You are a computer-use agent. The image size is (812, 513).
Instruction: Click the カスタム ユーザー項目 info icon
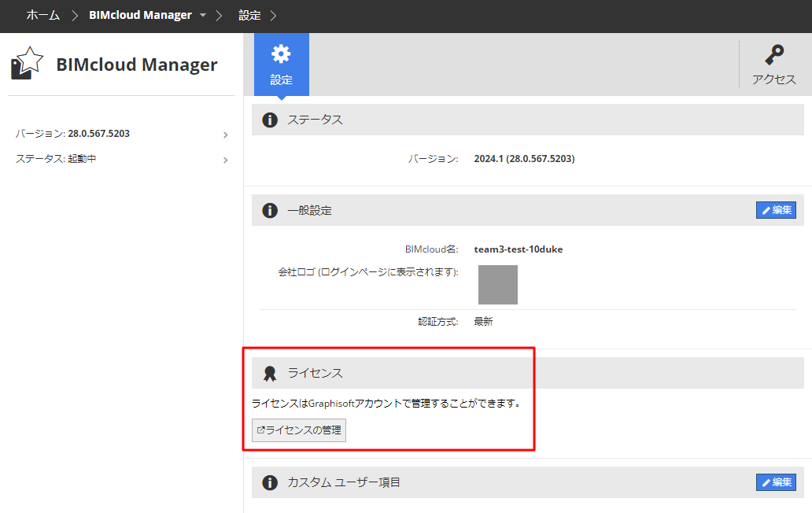270,482
